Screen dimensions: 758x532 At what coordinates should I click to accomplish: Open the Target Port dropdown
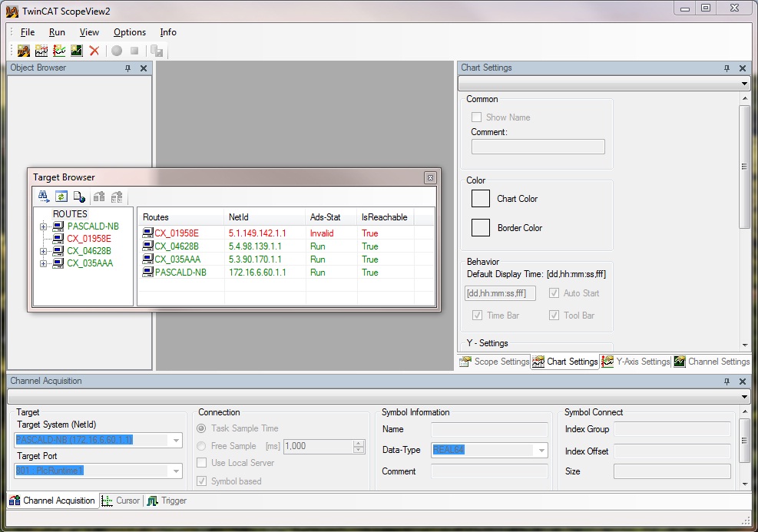pos(176,471)
